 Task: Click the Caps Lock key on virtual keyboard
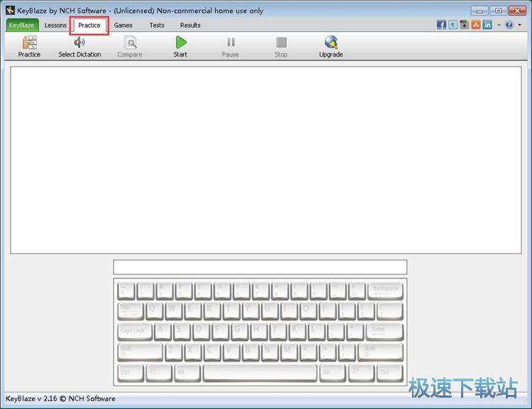pos(135,331)
